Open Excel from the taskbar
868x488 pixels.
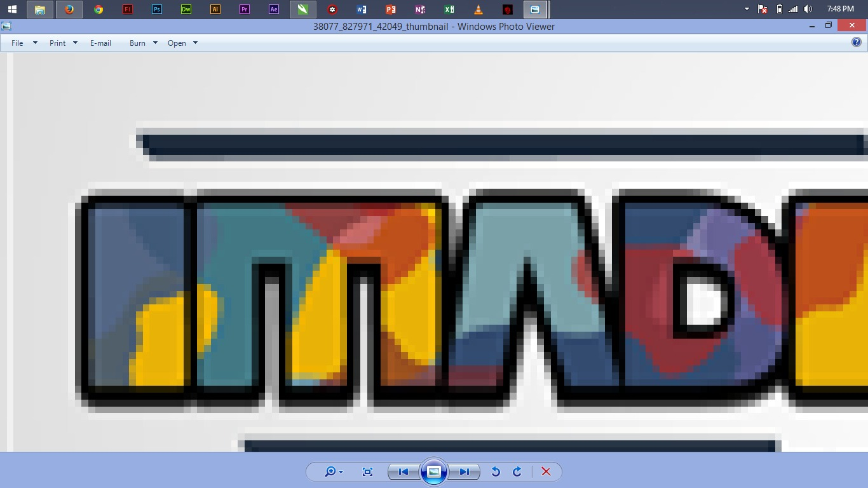point(449,9)
